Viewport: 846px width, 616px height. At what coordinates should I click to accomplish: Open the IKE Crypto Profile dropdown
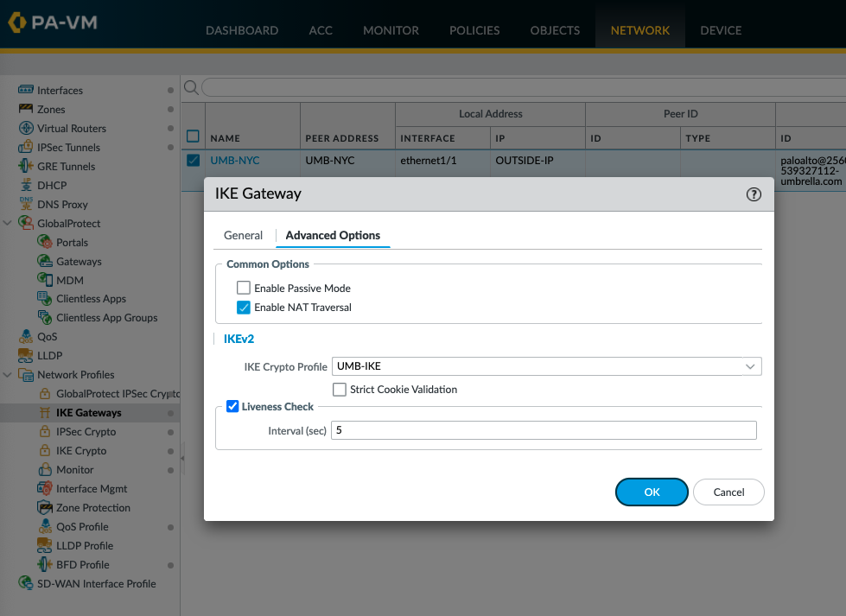point(750,366)
